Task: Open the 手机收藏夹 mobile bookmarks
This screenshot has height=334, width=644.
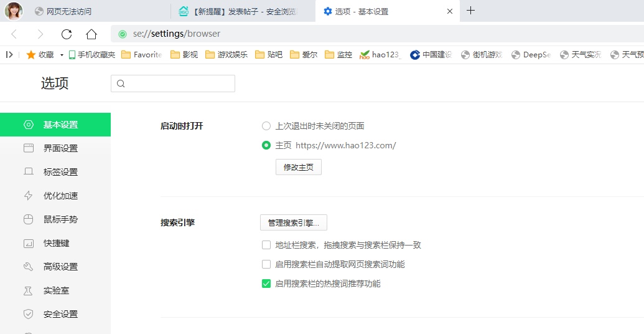Action: 91,55
